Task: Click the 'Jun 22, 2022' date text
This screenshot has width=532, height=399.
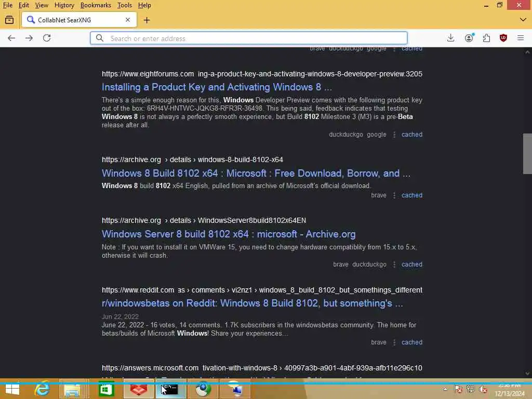Action: (120, 316)
